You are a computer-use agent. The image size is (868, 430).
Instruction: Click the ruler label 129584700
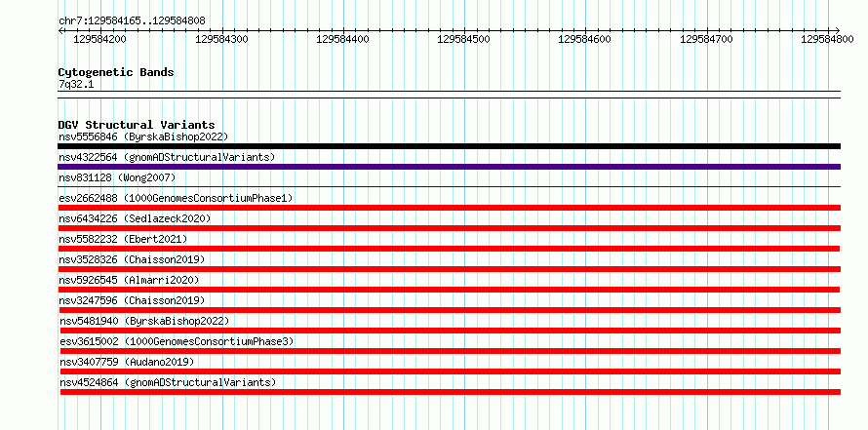click(x=707, y=39)
